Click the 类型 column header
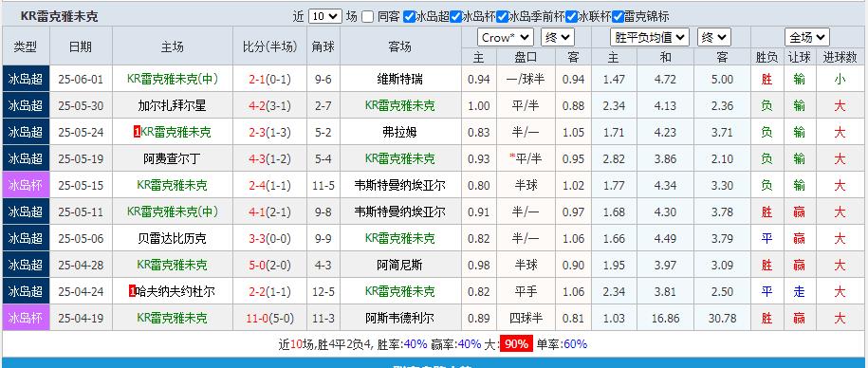 click(x=26, y=46)
